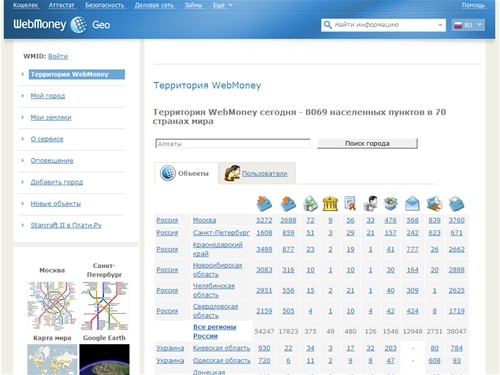Click the stacked cards icon
The height and width of the screenshot is (375, 500).
(434, 203)
